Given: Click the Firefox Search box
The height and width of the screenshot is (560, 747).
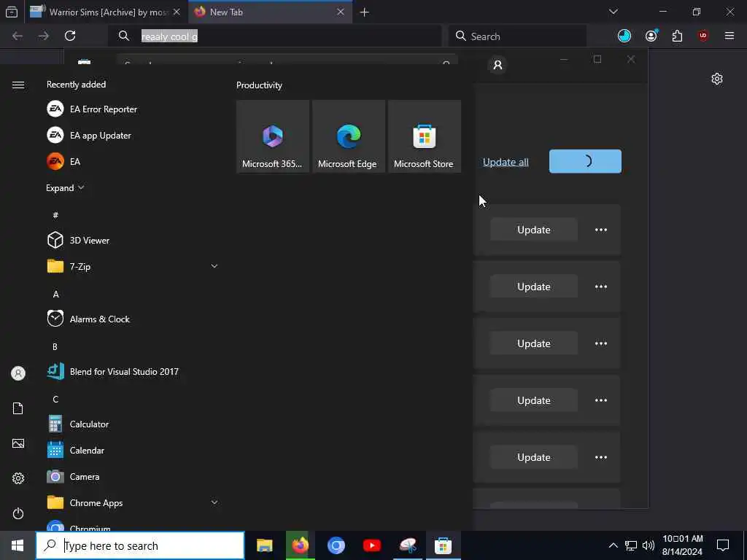Looking at the screenshot, I should tap(517, 36).
